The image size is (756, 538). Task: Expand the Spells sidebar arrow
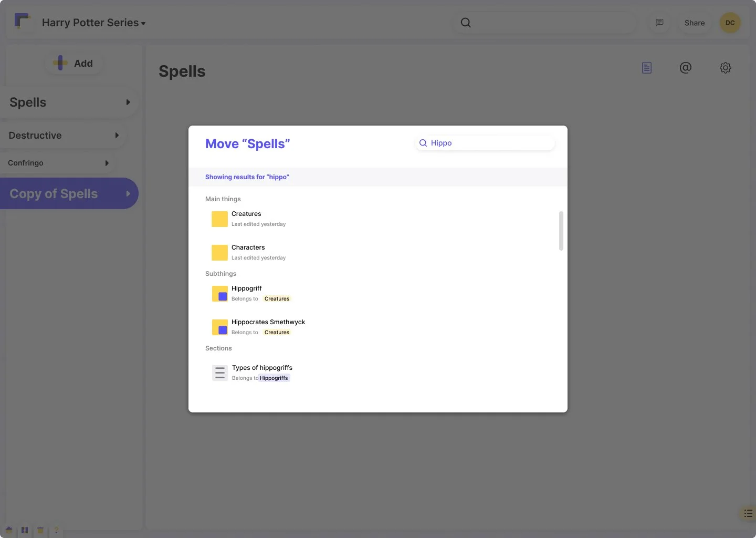point(128,102)
